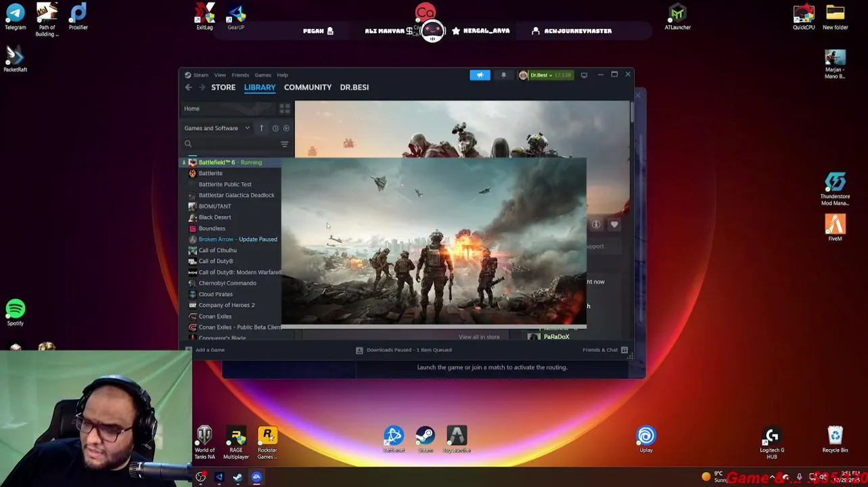Screen dimensions: 868x487
Task: Open Downloads Paused status
Action: click(404, 350)
